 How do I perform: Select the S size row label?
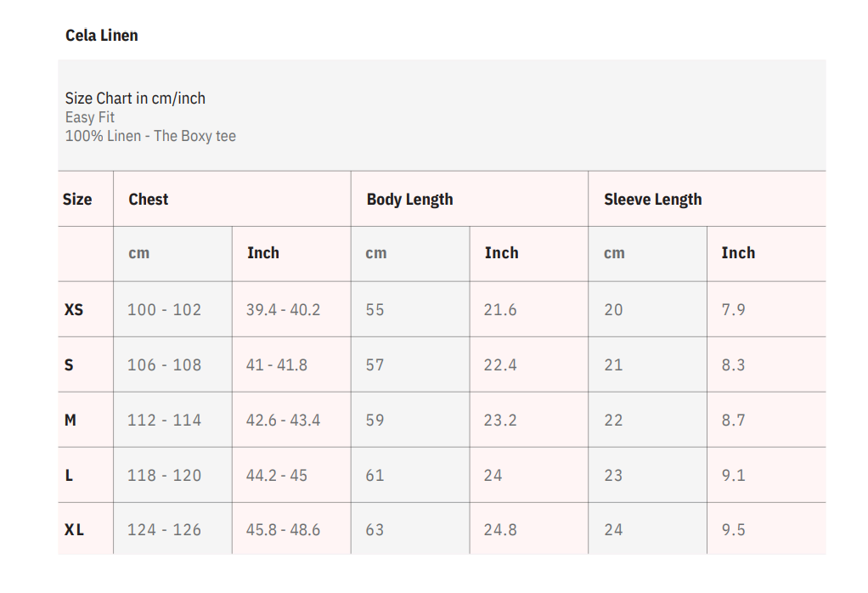(x=69, y=365)
